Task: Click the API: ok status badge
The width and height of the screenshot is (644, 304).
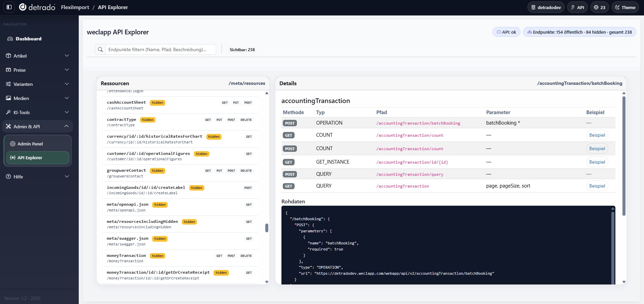Action: point(506,32)
